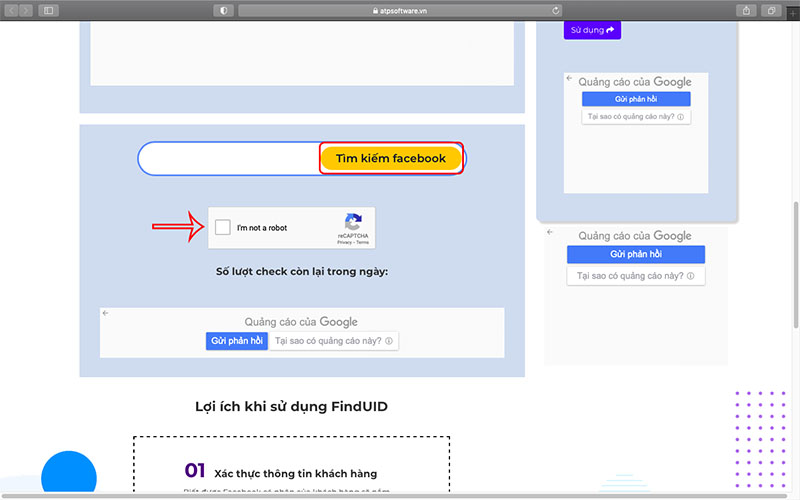Click heading Lợi ích khi sử dụng FindUID
Screen dimensions: 800x500
click(x=291, y=407)
